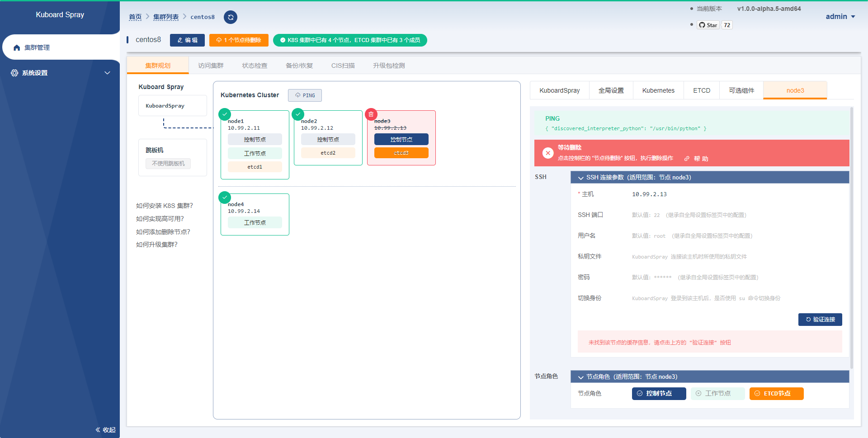This screenshot has width=868, height=438.
Task: Click the GitHub Star badge
Action: tap(708, 25)
